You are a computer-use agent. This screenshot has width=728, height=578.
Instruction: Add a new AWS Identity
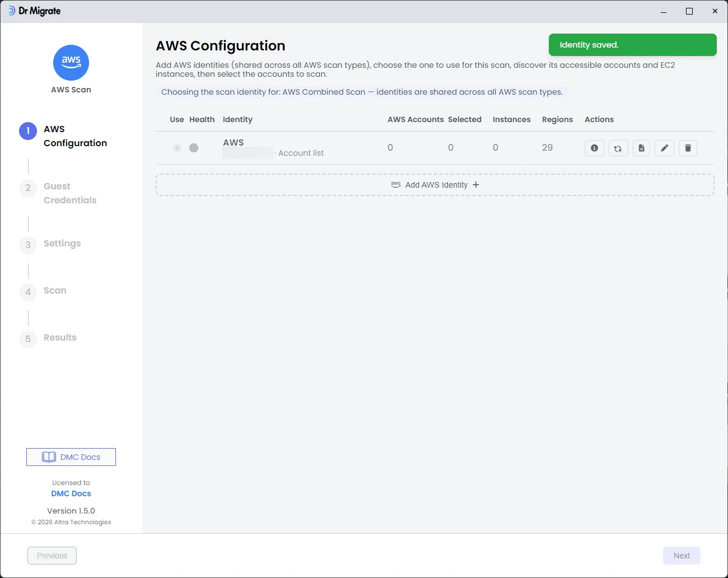point(435,185)
